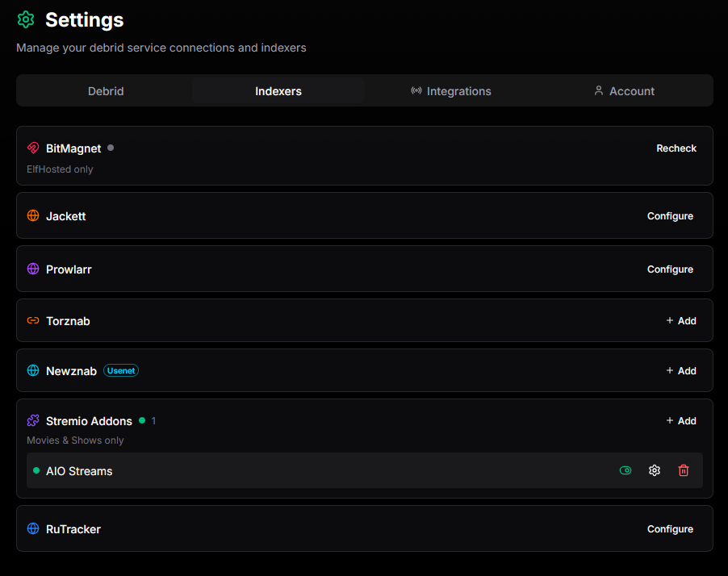The height and width of the screenshot is (576, 728).
Task: Click the BitMagnet magnet icon
Action: click(33, 148)
